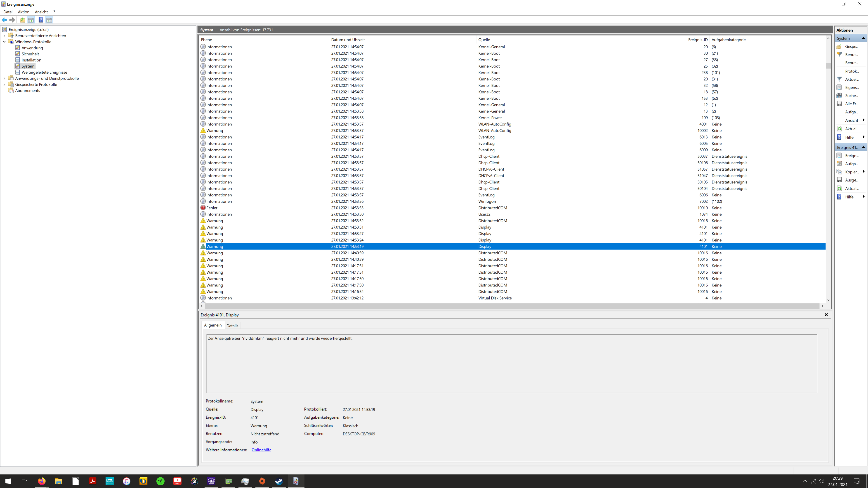
Task: Close the event preview pane
Action: [x=826, y=314]
